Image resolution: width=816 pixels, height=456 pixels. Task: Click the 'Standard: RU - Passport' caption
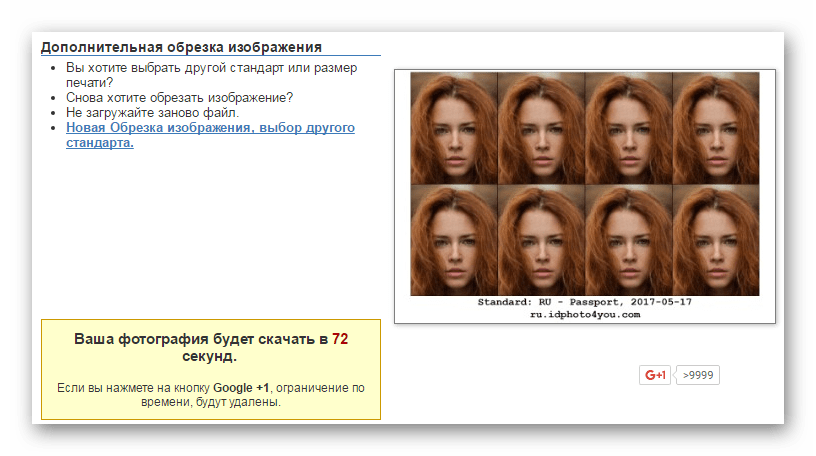[584, 302]
